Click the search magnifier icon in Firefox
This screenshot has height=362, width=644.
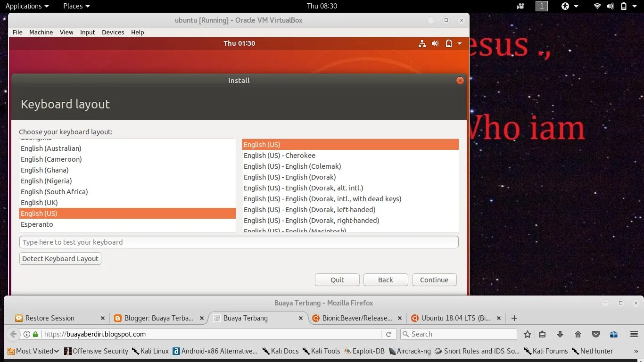click(405, 334)
